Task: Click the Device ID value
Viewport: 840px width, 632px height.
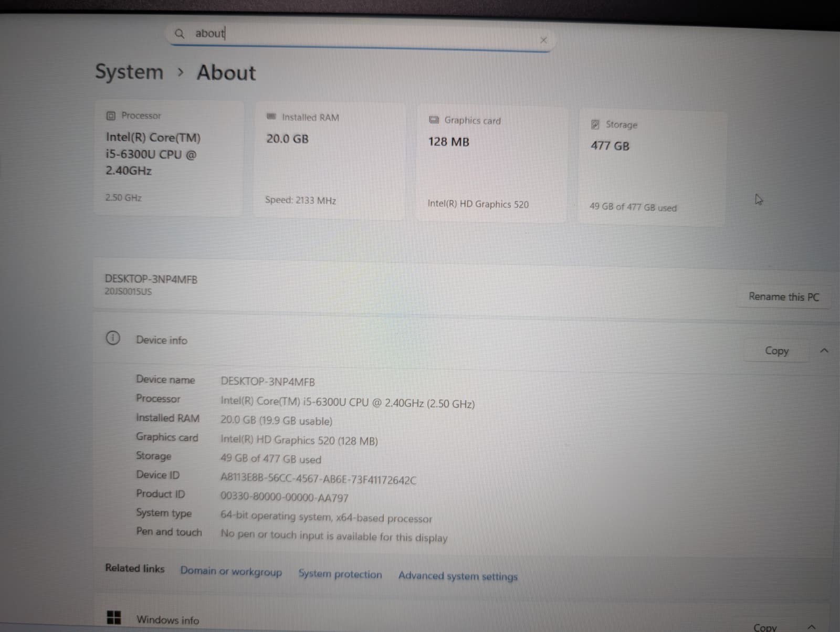Action: coord(318,479)
